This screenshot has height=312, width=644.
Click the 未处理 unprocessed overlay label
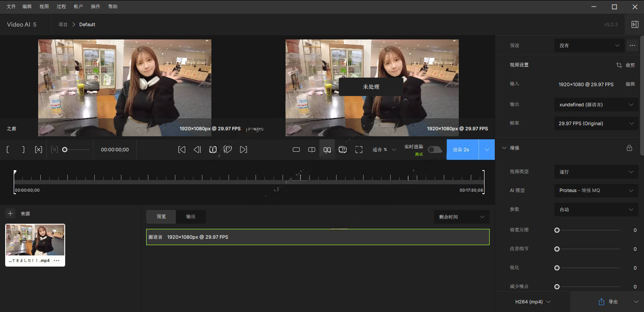tap(371, 87)
